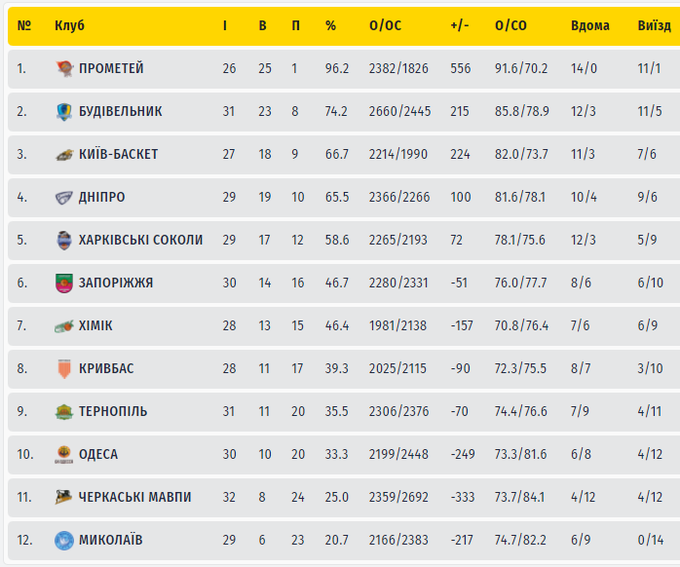Screen dimensions: 680x567
Task: Click the Тернопіль team logo icon
Action: pyautogui.click(x=64, y=412)
